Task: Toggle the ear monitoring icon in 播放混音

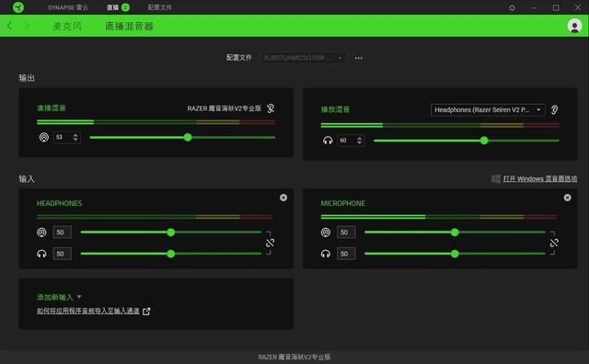Action: tap(554, 109)
